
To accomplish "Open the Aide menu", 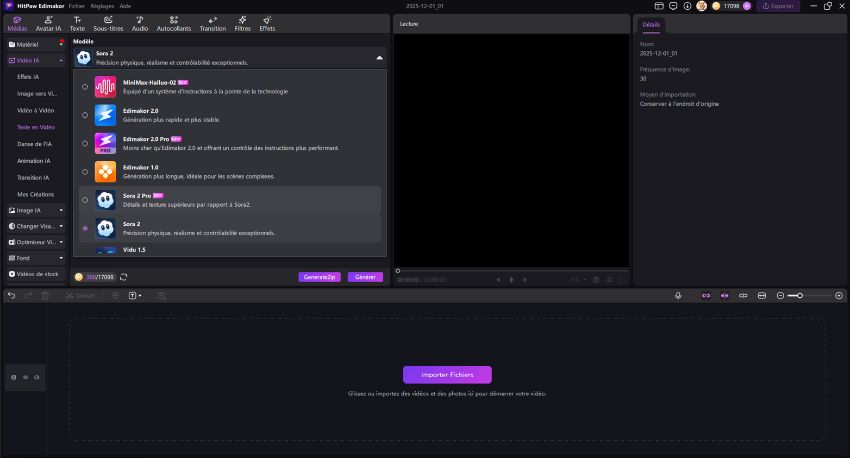I will (125, 6).
